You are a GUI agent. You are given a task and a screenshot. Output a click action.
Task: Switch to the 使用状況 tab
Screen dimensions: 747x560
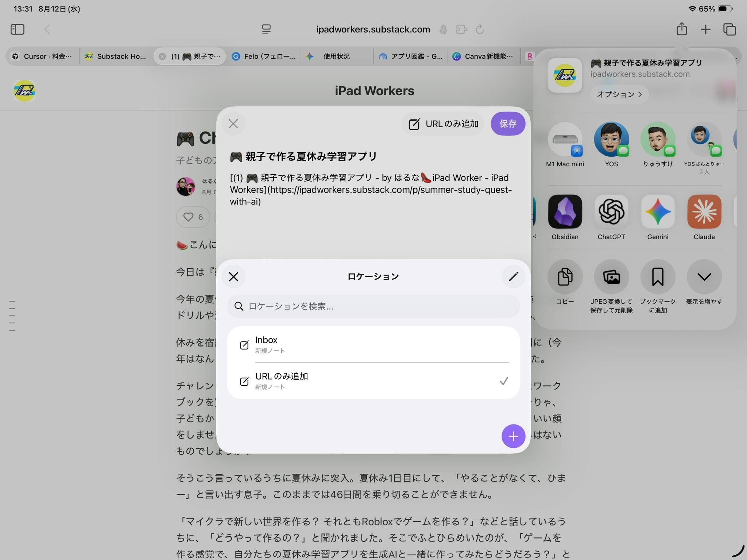336,57
